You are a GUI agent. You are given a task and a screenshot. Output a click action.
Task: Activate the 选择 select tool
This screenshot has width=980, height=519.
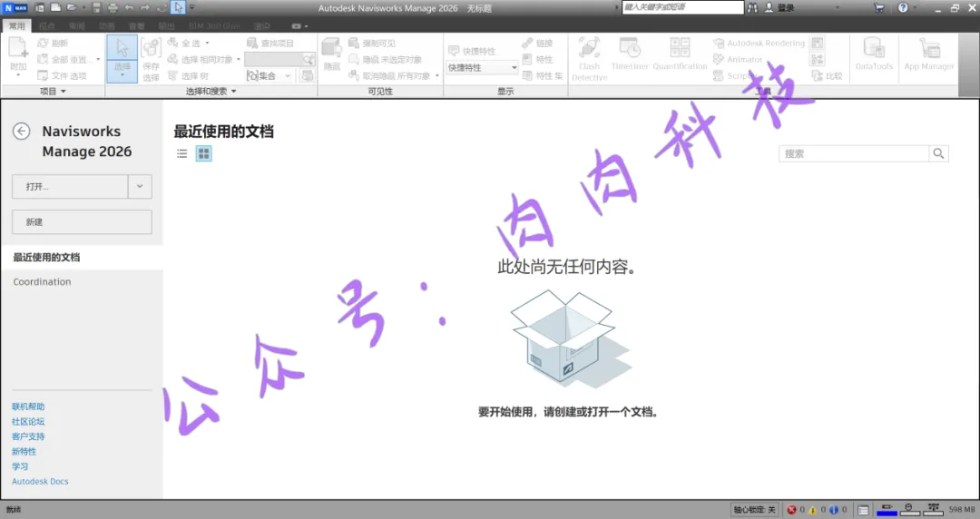pyautogui.click(x=122, y=59)
